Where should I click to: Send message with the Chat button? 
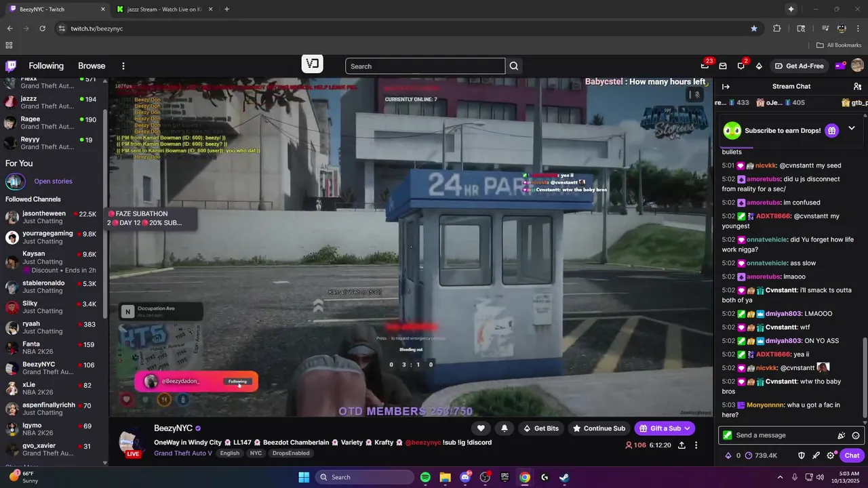852,455
